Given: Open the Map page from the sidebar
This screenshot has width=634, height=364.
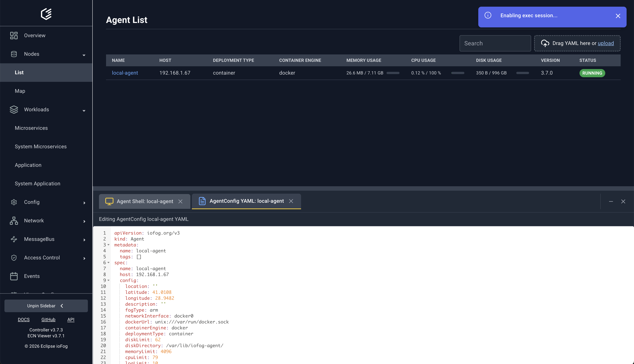Looking at the screenshot, I should coord(20,91).
